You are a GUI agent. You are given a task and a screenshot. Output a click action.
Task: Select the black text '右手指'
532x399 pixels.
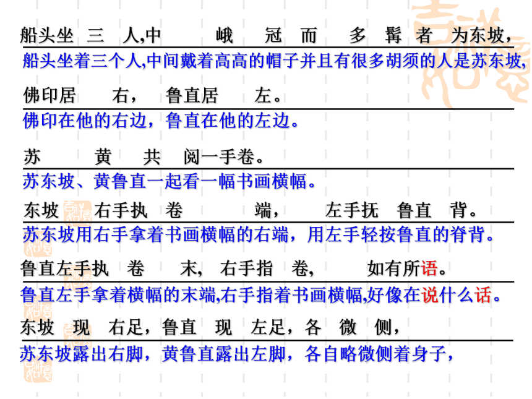coord(247,268)
